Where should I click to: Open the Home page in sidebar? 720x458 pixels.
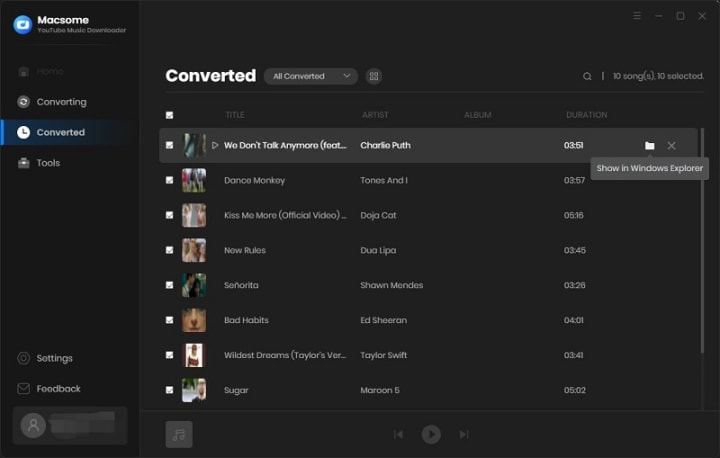click(x=40, y=72)
